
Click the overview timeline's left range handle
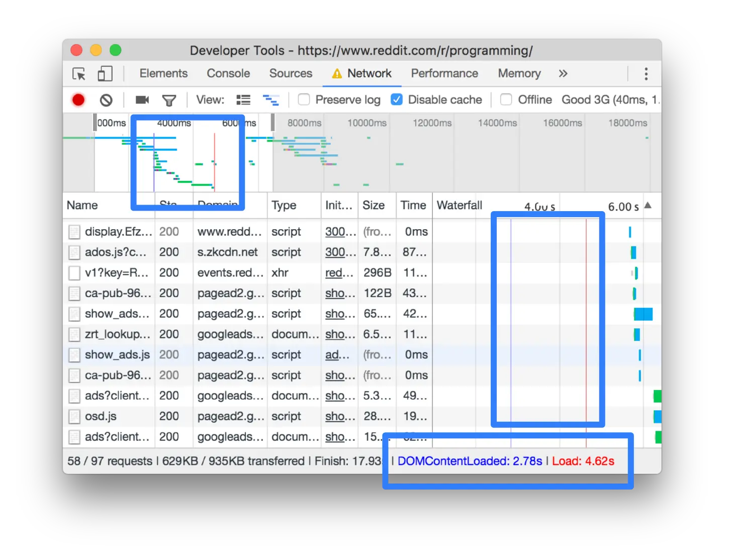coord(95,123)
